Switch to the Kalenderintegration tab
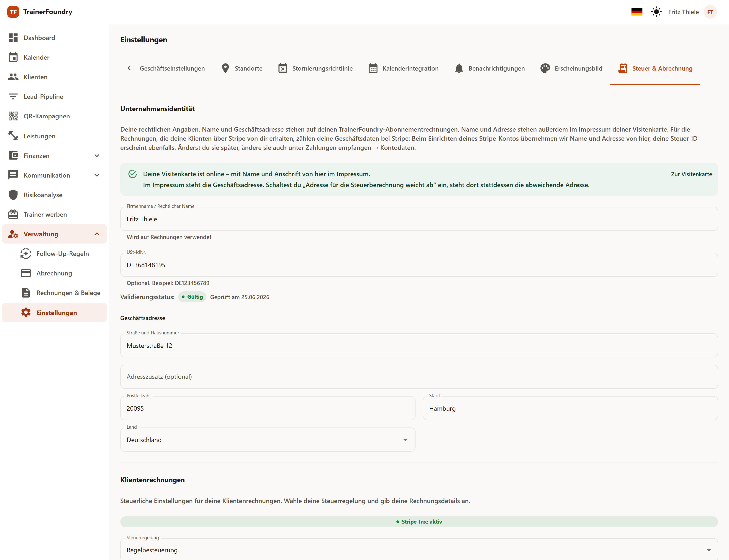This screenshot has height=560, width=729. point(403,68)
